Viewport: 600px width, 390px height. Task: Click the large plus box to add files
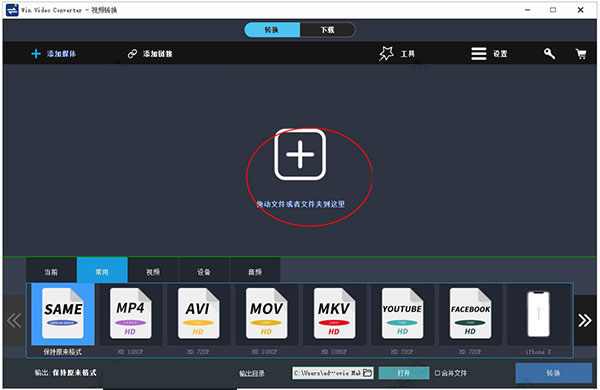tap(300, 154)
